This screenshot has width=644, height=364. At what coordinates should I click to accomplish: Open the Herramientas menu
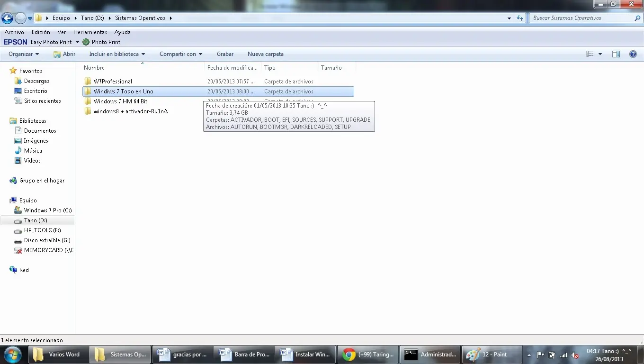pos(90,32)
